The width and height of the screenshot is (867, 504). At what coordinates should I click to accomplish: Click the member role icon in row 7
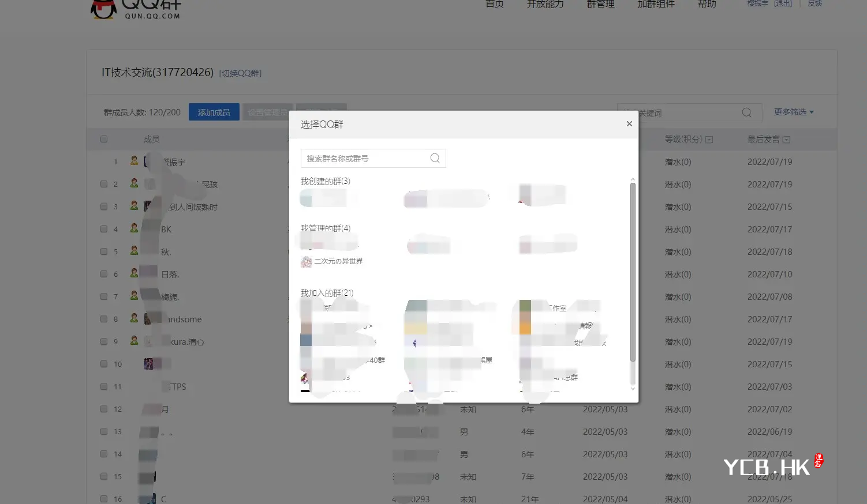coord(134,296)
